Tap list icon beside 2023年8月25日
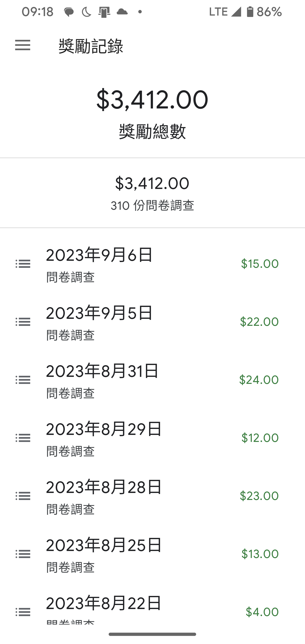The width and height of the screenshot is (305, 644). click(23, 554)
